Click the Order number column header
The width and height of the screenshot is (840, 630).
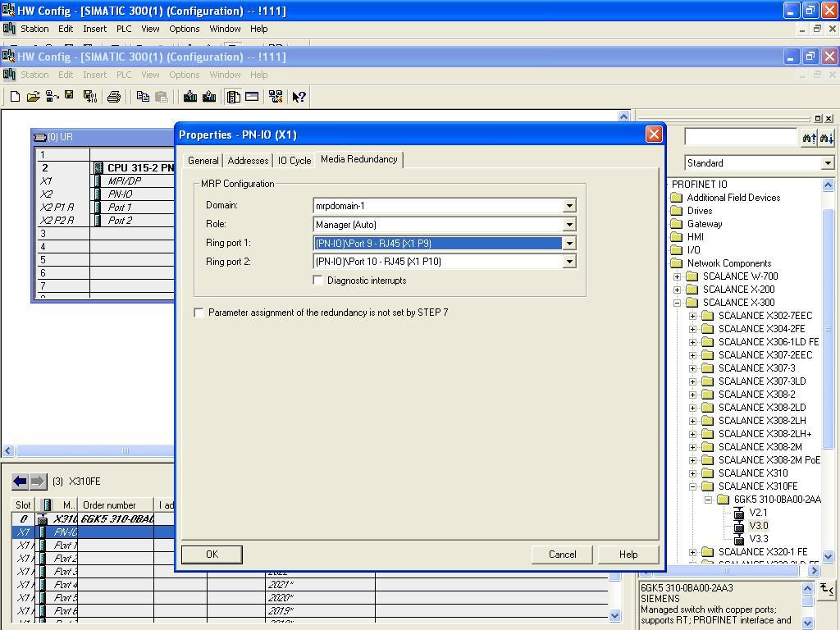[x=116, y=505]
